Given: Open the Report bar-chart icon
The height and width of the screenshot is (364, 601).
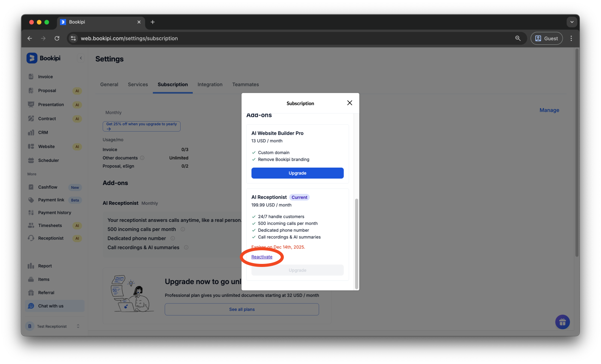Looking at the screenshot, I should pyautogui.click(x=31, y=266).
